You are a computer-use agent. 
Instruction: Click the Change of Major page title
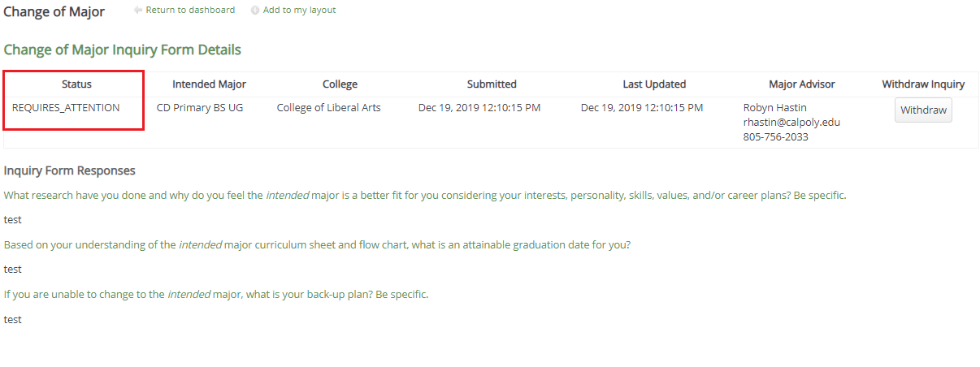pos(54,12)
